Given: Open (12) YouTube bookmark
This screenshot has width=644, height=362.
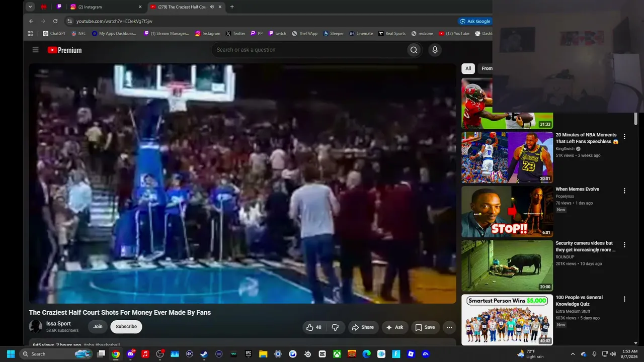Looking at the screenshot, I should [454, 34].
